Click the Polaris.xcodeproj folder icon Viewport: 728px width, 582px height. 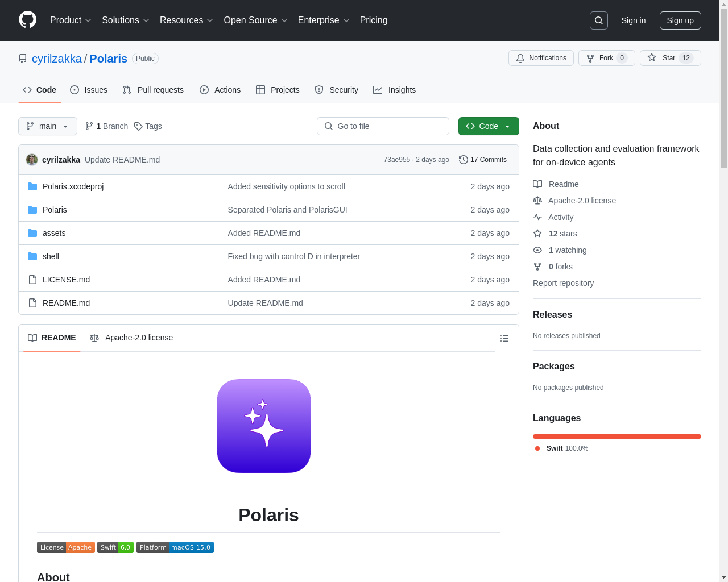(x=32, y=186)
